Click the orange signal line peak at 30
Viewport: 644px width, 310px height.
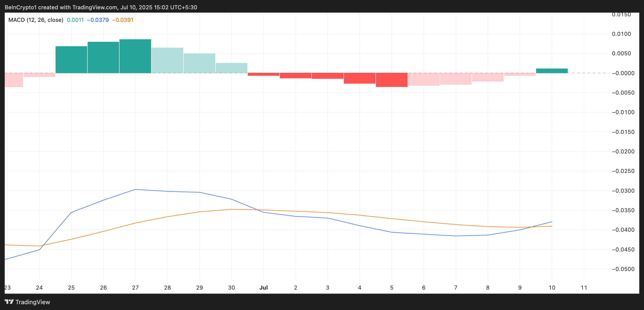232,209
